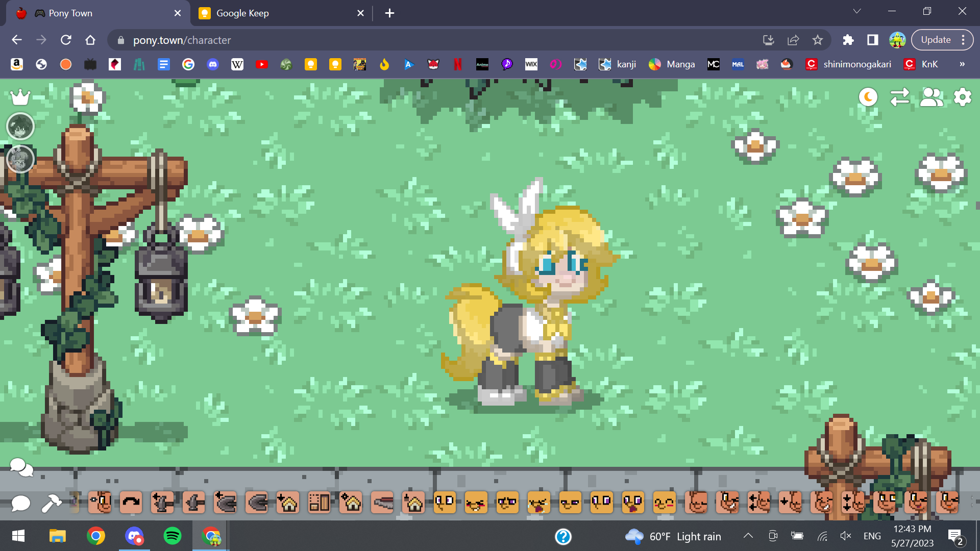Select the add house action button
This screenshot has height=551, width=980.
coord(288,503)
